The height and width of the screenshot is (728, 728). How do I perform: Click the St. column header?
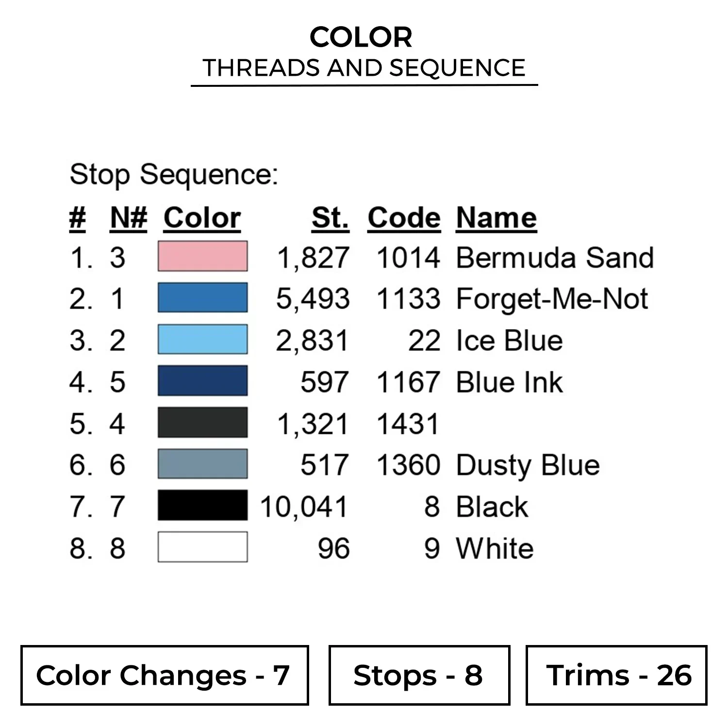point(330,218)
